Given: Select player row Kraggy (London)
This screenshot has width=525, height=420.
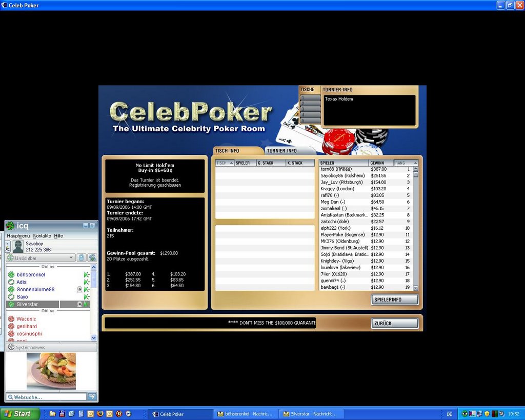Looking at the screenshot, I should [366, 189].
